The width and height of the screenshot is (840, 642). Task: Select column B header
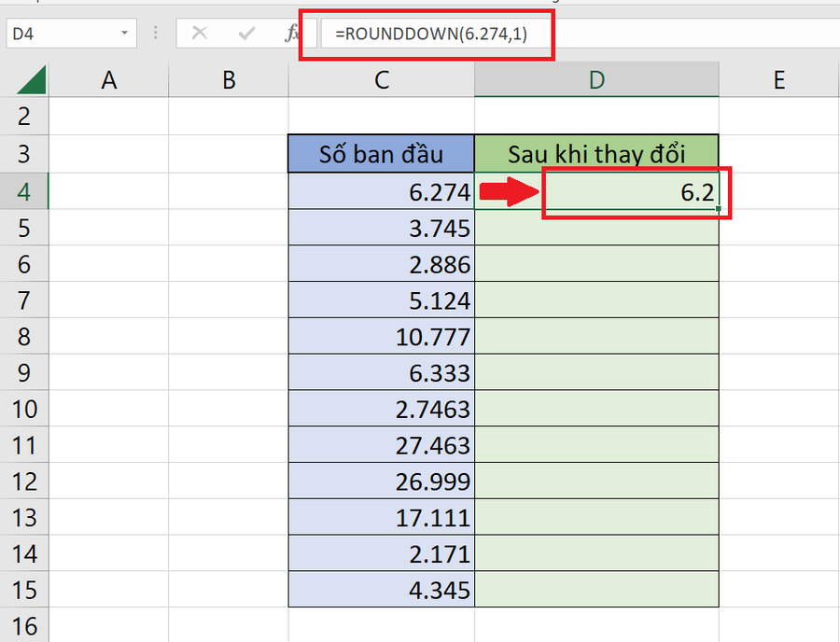pyautogui.click(x=229, y=80)
